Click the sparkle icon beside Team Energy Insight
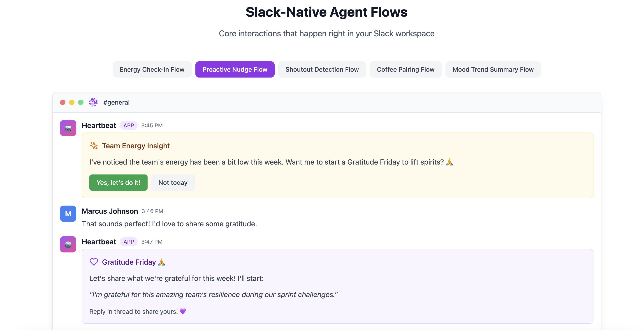Image resolution: width=644 pixels, height=330 pixels. pos(94,146)
